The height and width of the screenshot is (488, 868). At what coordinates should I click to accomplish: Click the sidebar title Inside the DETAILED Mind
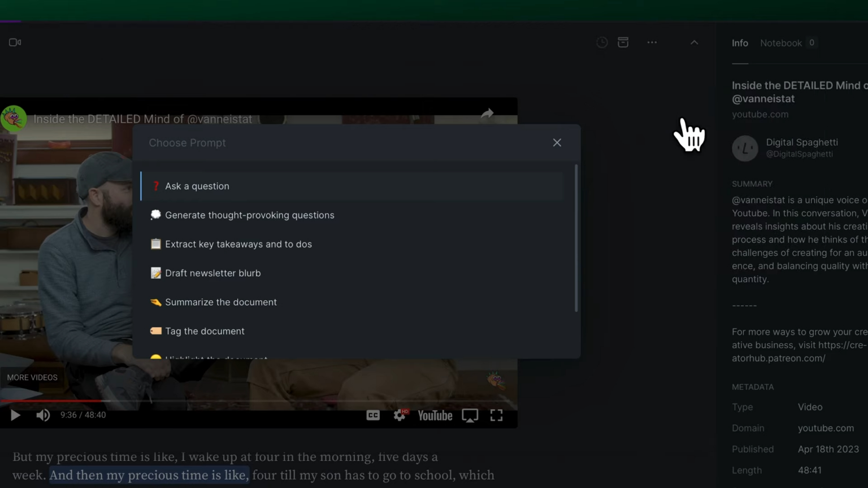800,92
